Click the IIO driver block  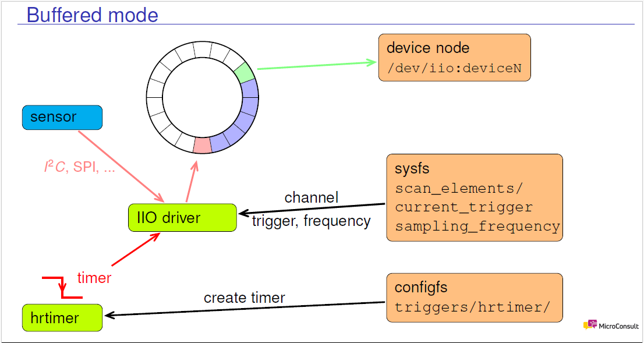(x=182, y=217)
